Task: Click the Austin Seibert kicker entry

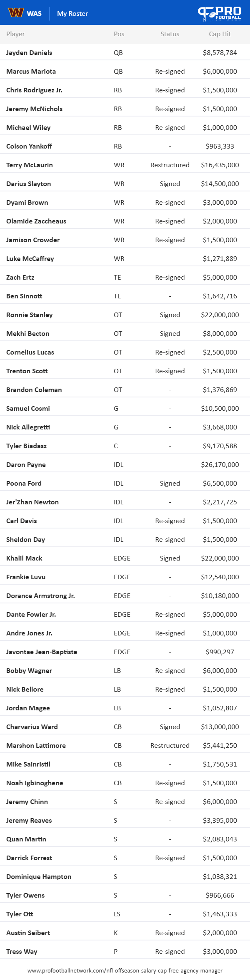Action: pyautogui.click(x=125, y=933)
